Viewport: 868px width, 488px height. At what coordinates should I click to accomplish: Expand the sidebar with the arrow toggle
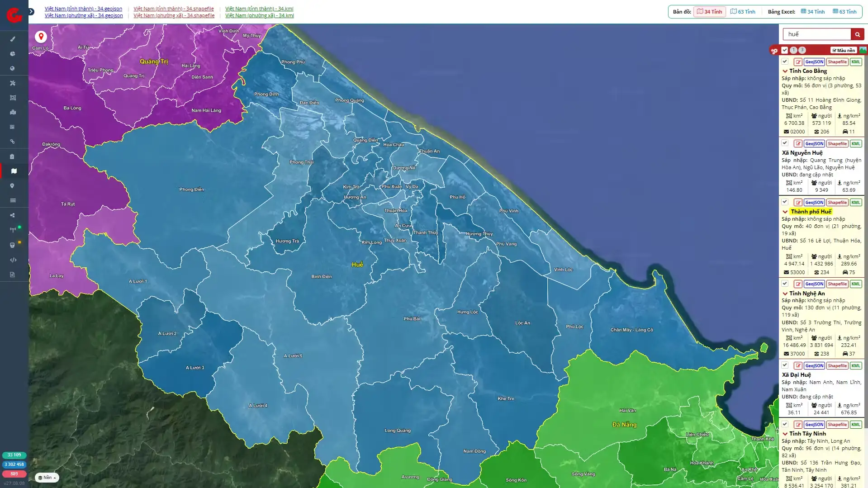click(31, 12)
